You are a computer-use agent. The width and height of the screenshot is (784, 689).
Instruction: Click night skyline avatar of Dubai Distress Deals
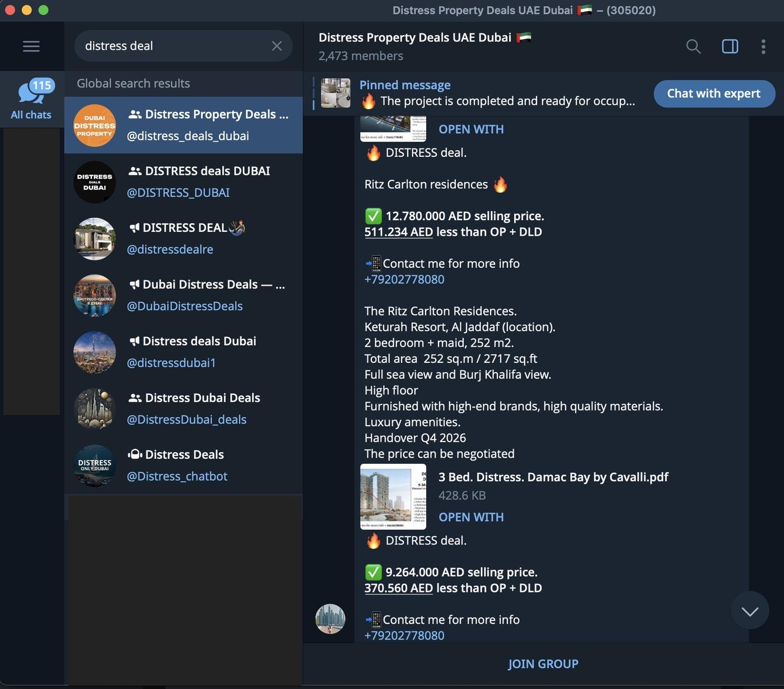click(x=95, y=296)
